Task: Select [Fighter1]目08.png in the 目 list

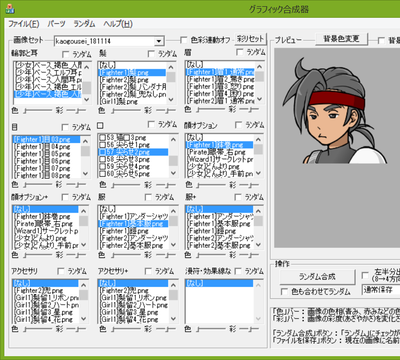Action: click(46, 175)
